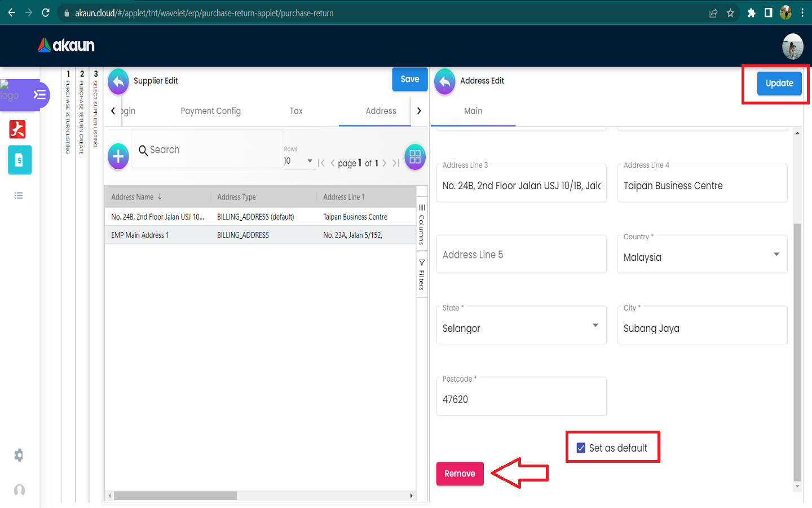This screenshot has height=508, width=812.
Task: Click the Address Edit back arrow
Action: pos(445,81)
